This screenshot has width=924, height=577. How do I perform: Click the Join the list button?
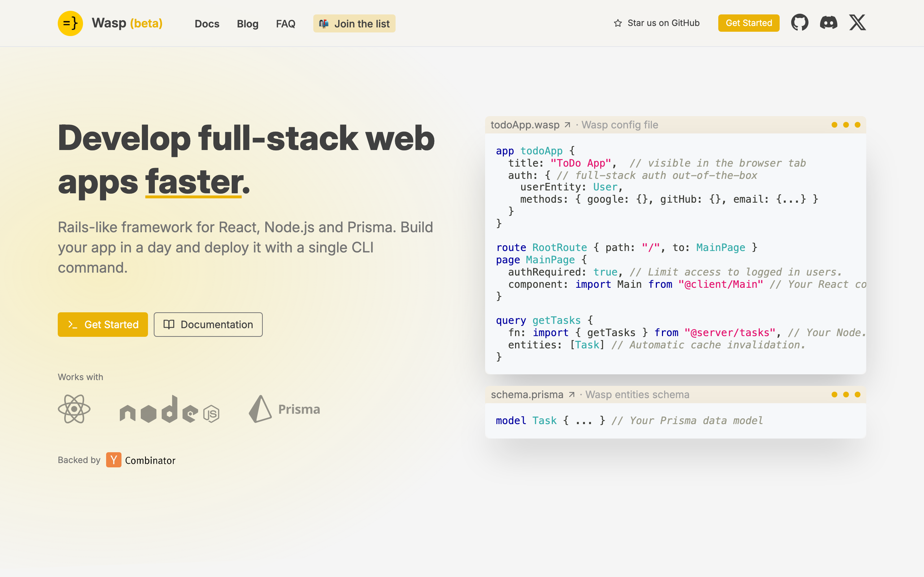coord(354,24)
